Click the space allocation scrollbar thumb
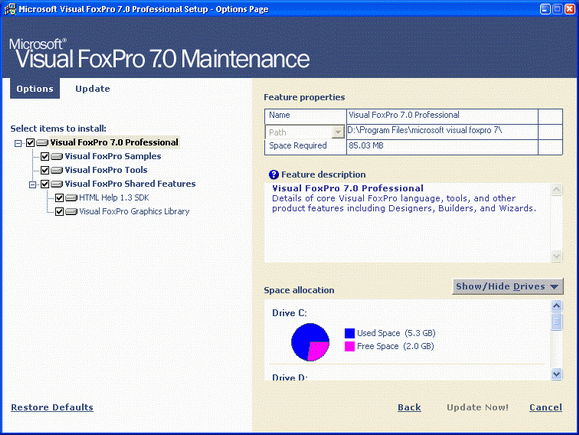579x435 pixels. click(556, 321)
